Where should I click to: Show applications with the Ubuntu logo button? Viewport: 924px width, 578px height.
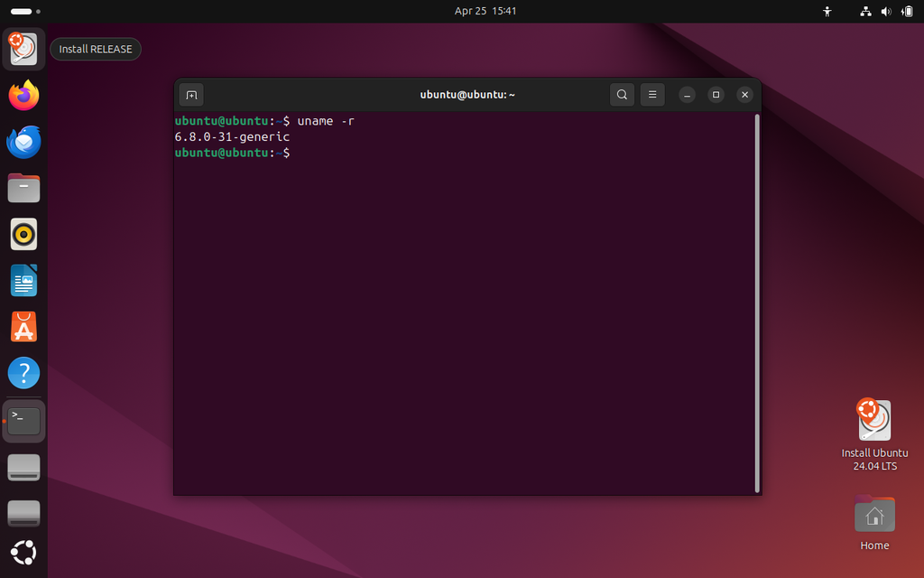point(24,552)
